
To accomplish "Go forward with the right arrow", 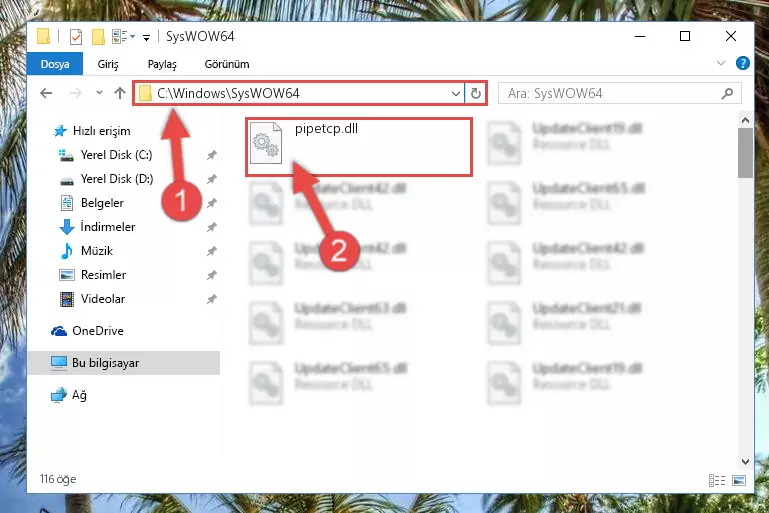I will tap(76, 93).
